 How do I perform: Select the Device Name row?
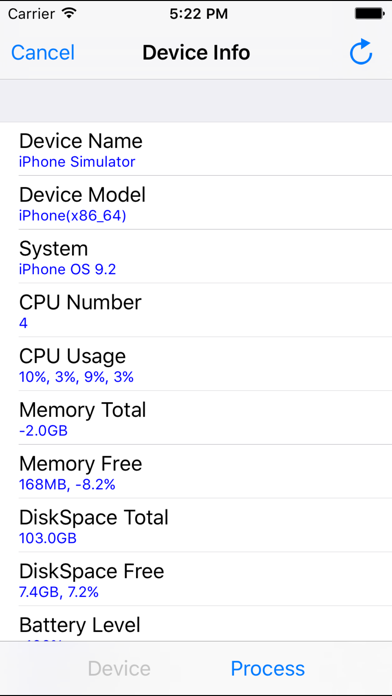[x=196, y=149]
